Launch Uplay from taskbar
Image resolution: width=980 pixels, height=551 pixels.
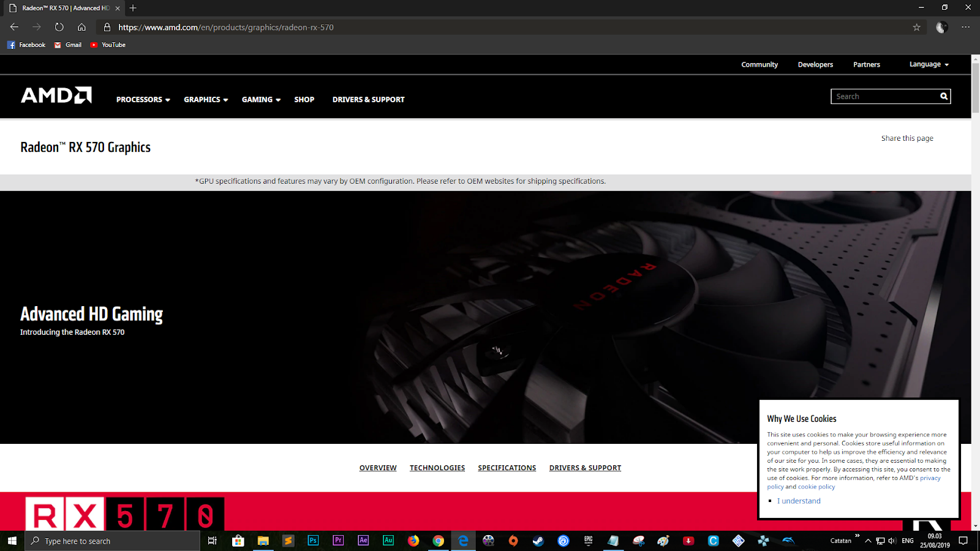(563, 541)
